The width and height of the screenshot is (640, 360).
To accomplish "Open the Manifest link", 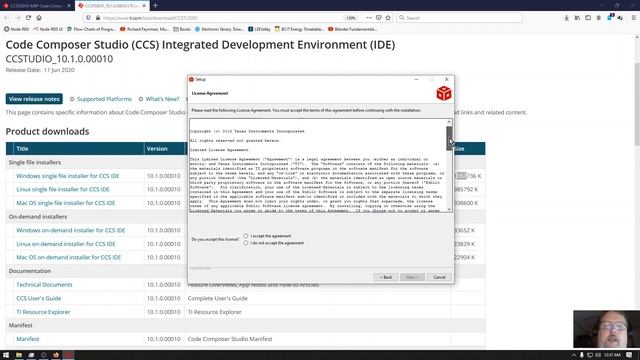I will coord(28,339).
